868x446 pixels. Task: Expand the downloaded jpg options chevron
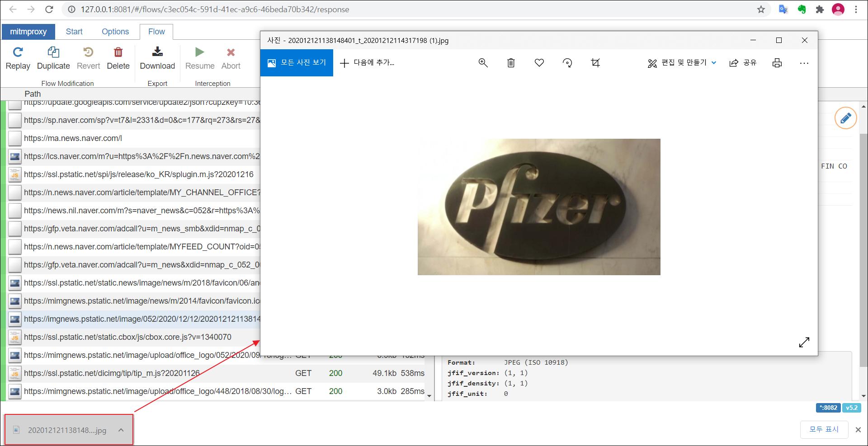pos(121,430)
